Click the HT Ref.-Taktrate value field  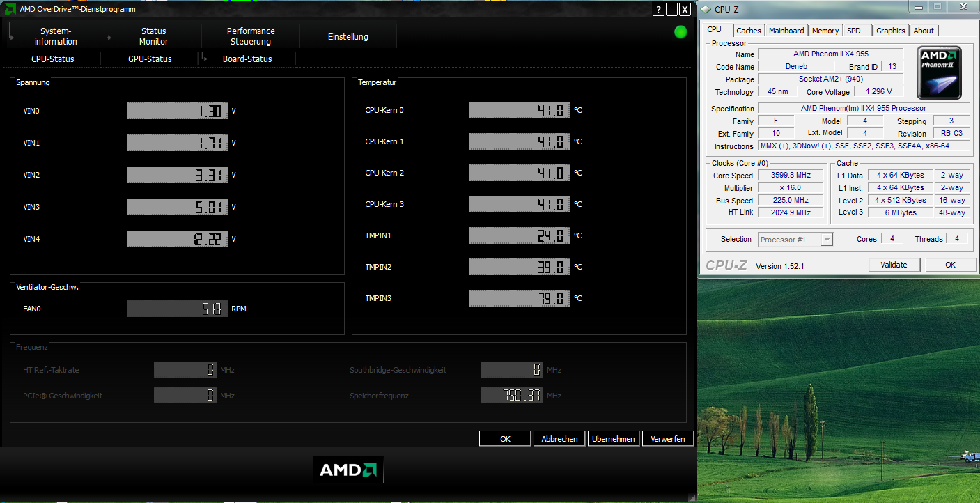tap(185, 370)
